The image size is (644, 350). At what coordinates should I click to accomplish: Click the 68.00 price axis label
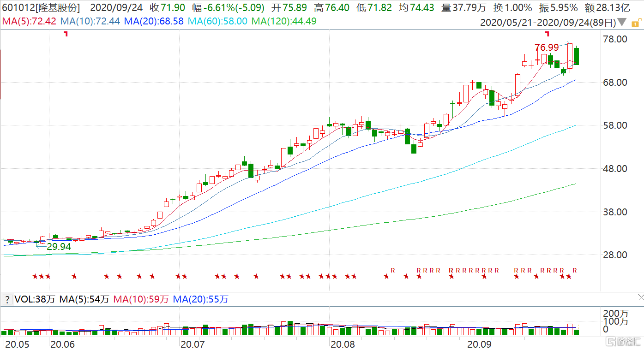click(616, 82)
